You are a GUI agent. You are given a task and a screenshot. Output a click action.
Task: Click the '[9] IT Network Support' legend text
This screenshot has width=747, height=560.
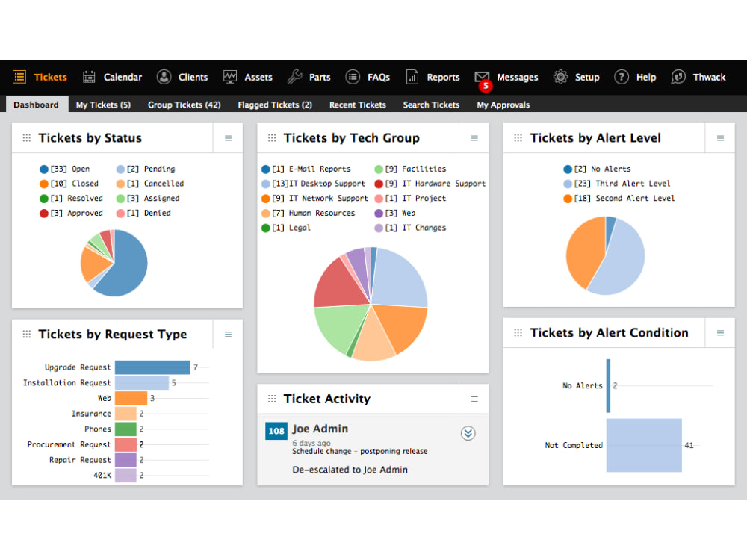(320, 199)
